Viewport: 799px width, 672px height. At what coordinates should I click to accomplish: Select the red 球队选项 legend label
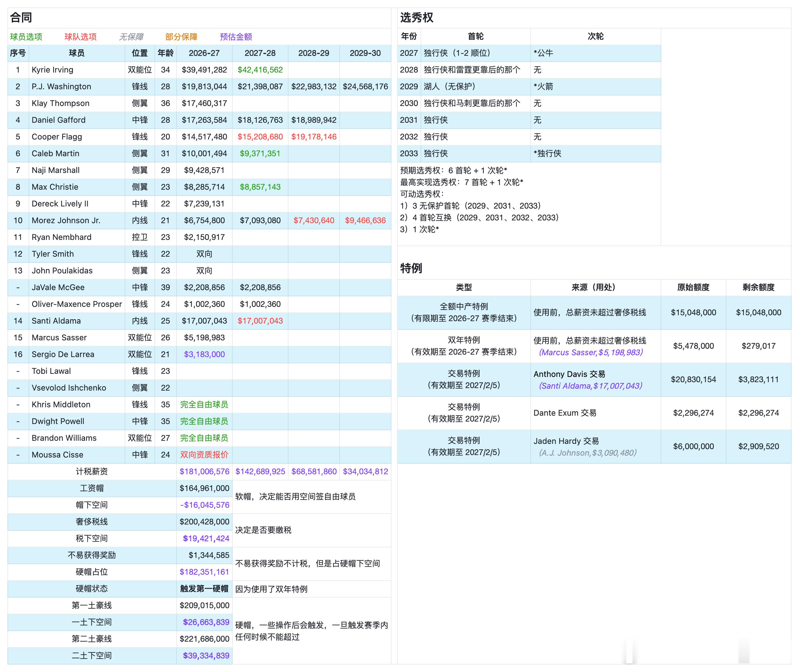(x=80, y=37)
